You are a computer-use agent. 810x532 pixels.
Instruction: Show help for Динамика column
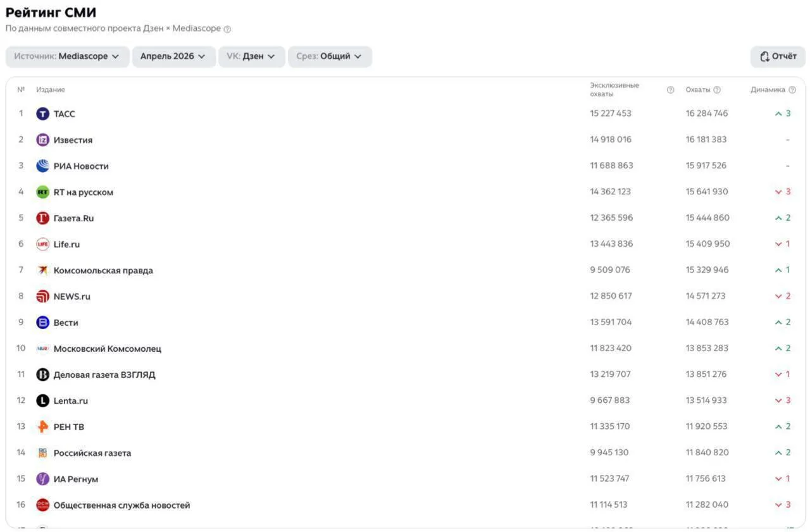coord(792,90)
